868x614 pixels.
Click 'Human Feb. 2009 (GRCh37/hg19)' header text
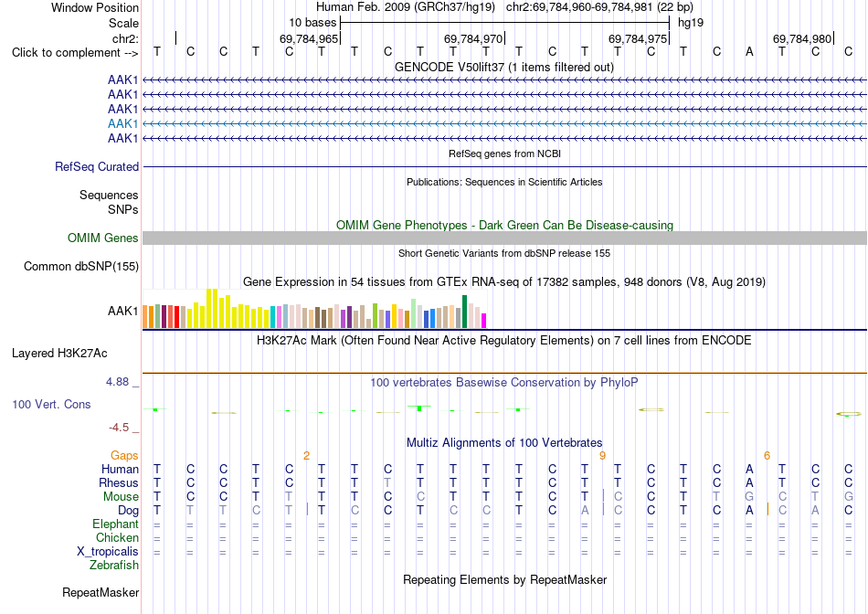405,7
